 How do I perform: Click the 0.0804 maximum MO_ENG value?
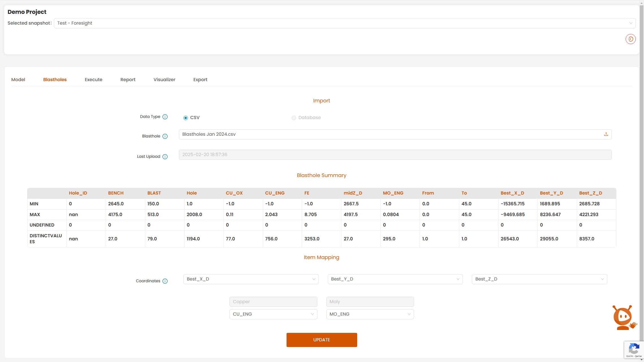(x=391, y=215)
